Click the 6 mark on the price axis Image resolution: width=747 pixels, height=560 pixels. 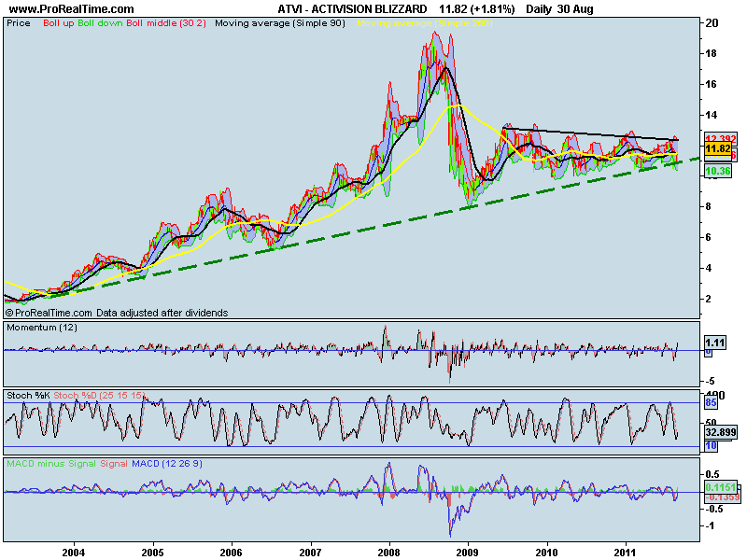point(708,237)
